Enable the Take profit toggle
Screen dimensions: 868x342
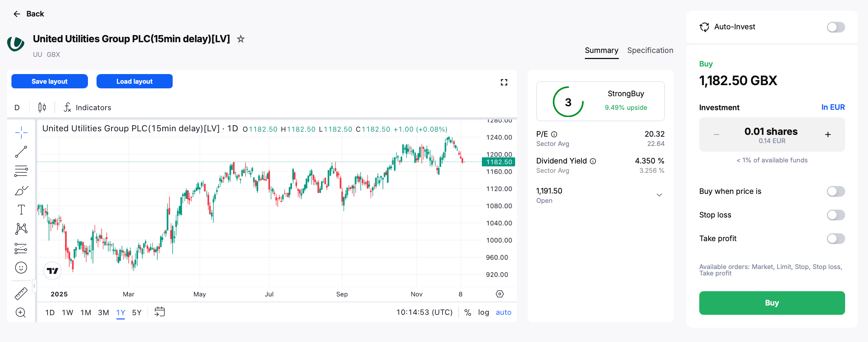(x=836, y=239)
